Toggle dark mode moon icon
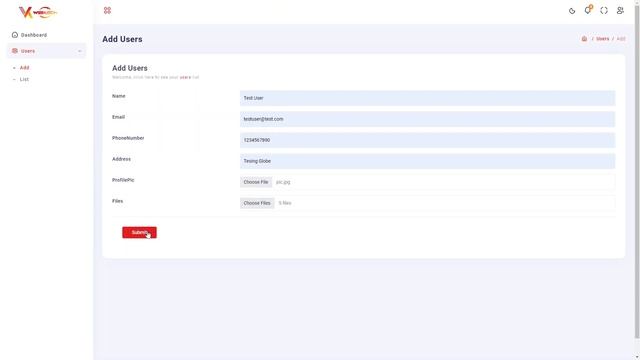640x360 pixels. [572, 11]
